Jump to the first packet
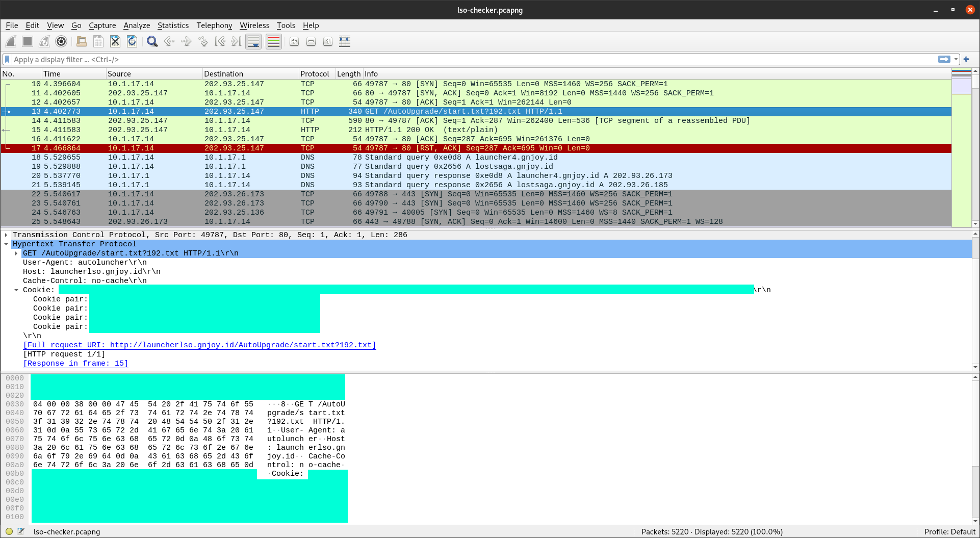This screenshot has height=538, width=980. tap(220, 42)
